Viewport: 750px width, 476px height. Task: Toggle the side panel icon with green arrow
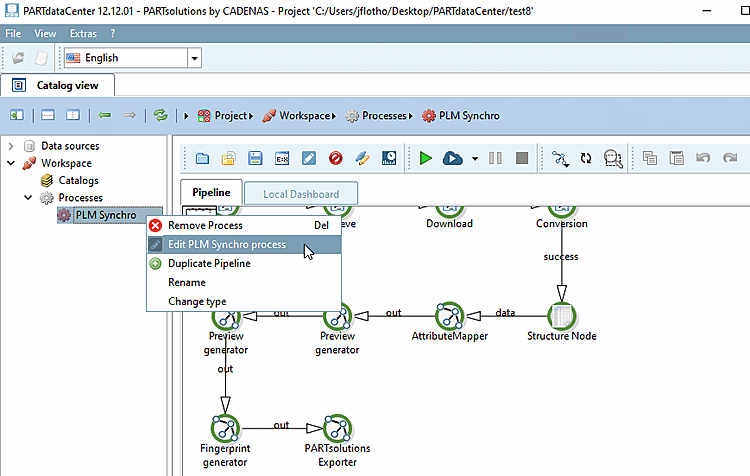coord(17,115)
